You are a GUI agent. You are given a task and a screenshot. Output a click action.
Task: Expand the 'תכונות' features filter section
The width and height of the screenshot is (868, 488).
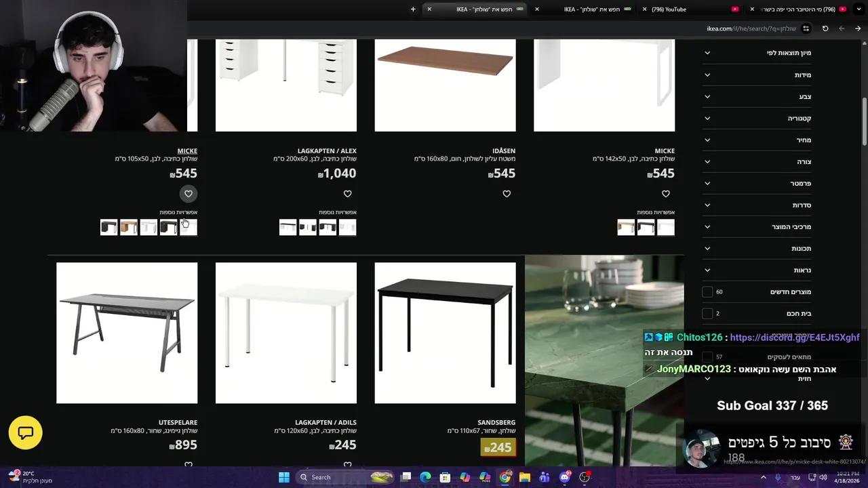[757, 248]
